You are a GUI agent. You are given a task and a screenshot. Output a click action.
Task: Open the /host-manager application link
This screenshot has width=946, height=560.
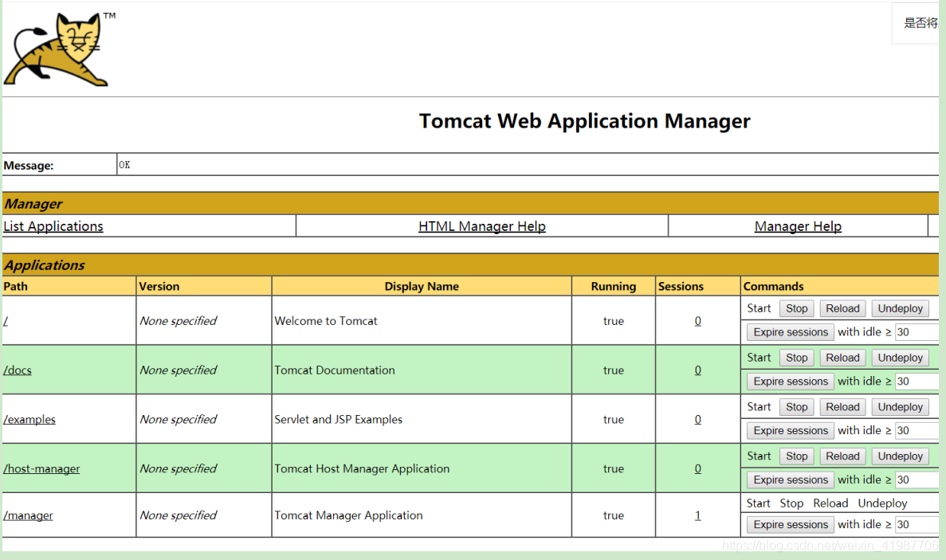pyautogui.click(x=41, y=468)
